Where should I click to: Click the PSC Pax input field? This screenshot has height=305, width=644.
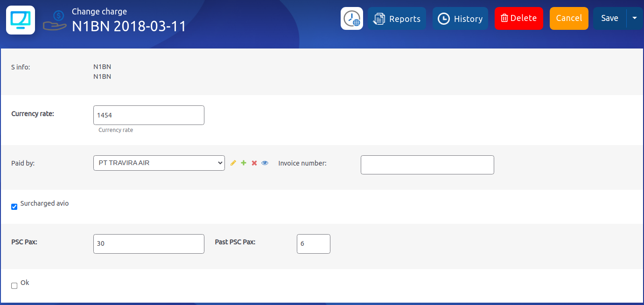click(149, 244)
